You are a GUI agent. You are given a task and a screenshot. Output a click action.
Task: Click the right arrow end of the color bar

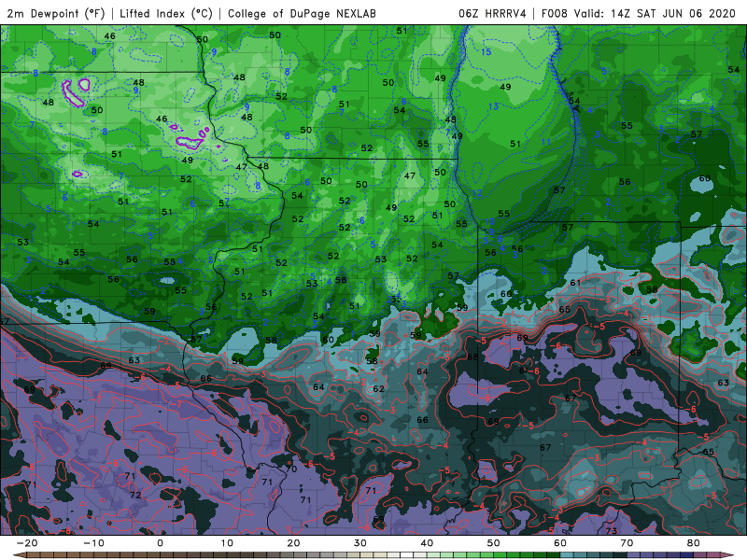point(728,555)
